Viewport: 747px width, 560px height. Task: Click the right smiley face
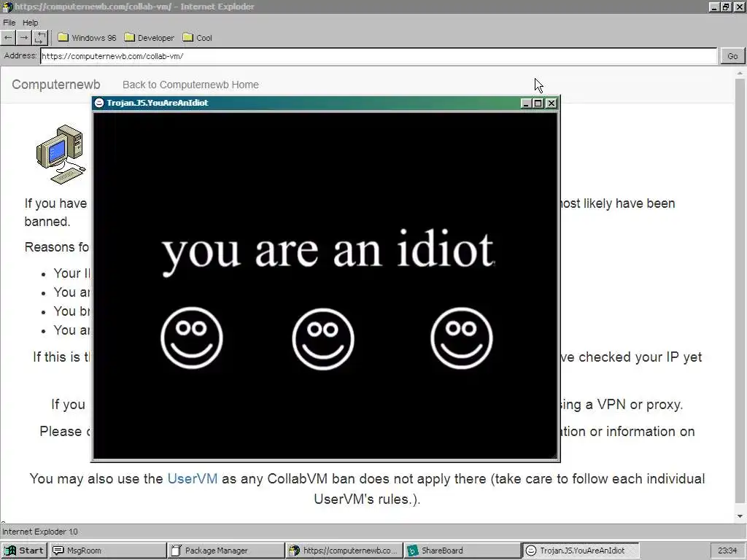(x=461, y=338)
